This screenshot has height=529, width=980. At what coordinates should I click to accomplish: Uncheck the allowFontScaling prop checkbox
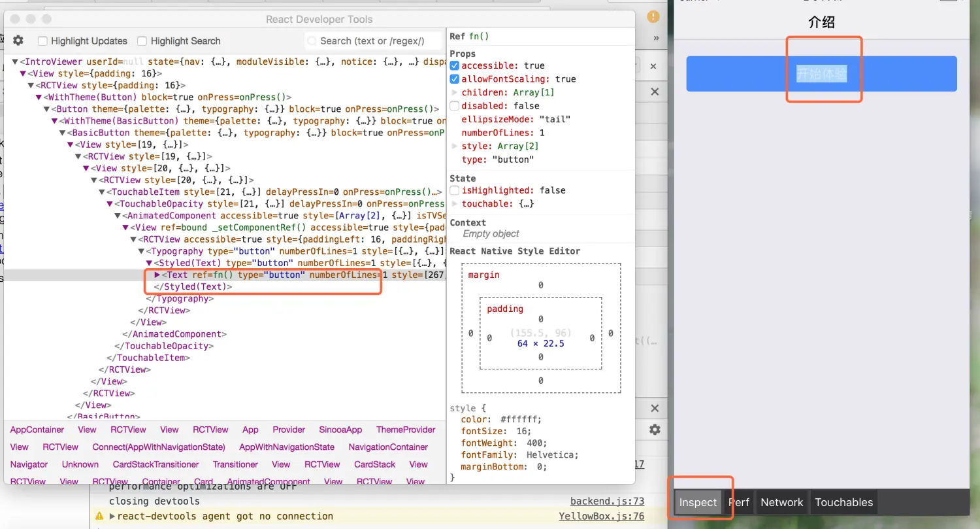point(455,79)
